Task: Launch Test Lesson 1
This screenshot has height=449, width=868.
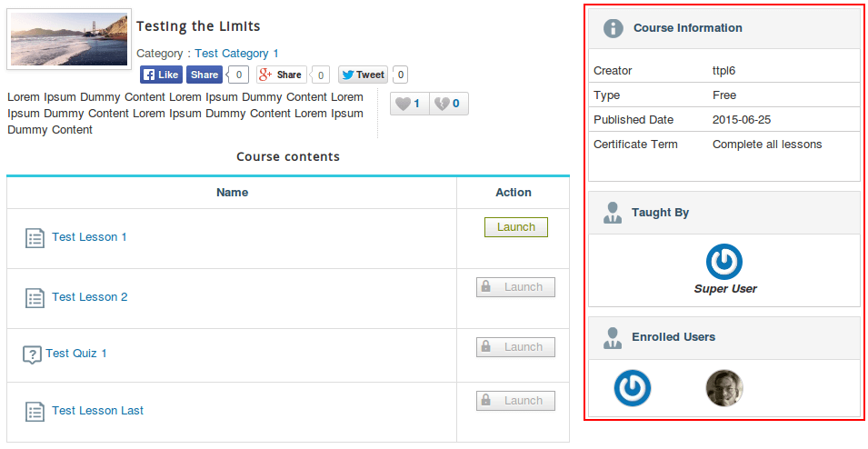Action: (515, 227)
